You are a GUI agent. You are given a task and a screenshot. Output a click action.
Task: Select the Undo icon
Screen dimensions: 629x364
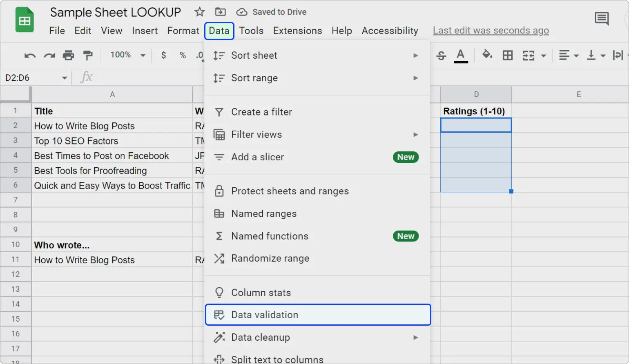[x=29, y=55]
